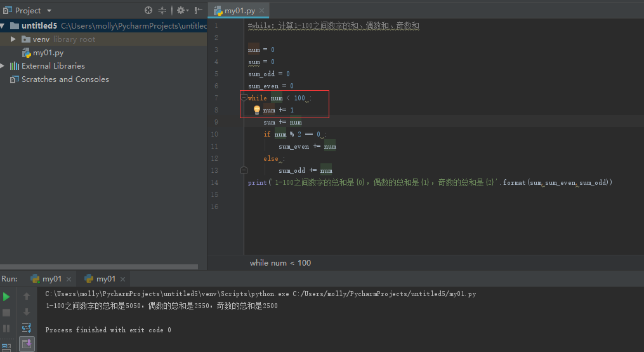644x352 pixels.
Task: Open the Project view dropdown arrow
Action: [49, 11]
